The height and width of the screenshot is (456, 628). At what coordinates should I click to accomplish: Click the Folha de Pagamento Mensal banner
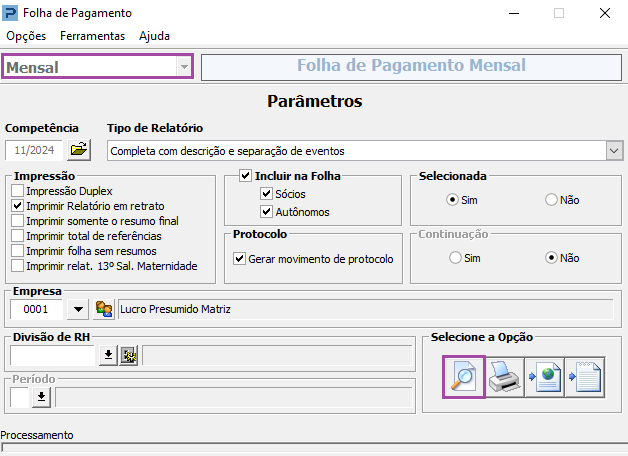(411, 67)
